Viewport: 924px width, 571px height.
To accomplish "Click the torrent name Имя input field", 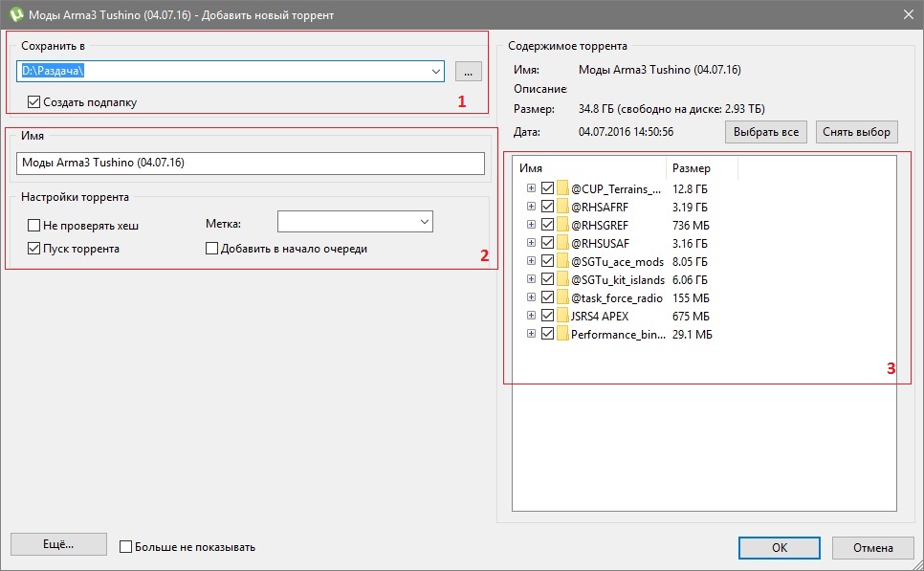I will click(251, 163).
